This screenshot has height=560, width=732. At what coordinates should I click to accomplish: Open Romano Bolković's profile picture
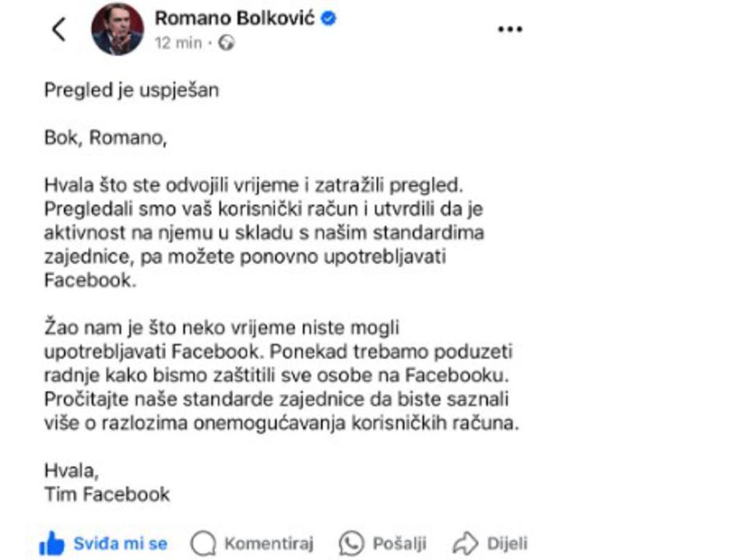[x=118, y=29]
